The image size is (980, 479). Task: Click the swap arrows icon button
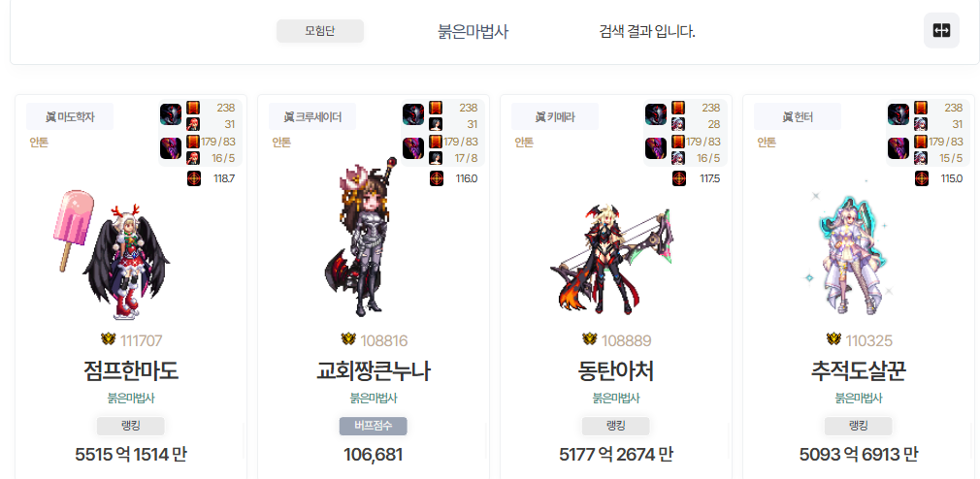point(941,31)
